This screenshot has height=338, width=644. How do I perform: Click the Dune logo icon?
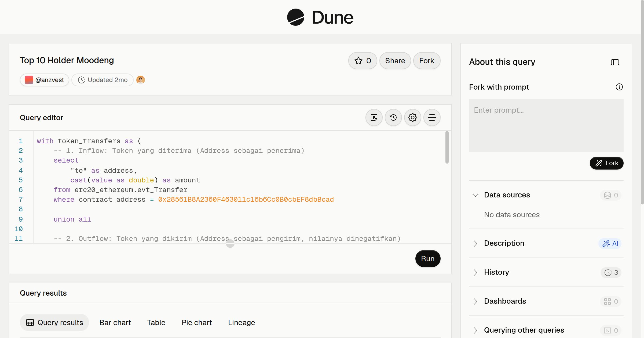[295, 17]
